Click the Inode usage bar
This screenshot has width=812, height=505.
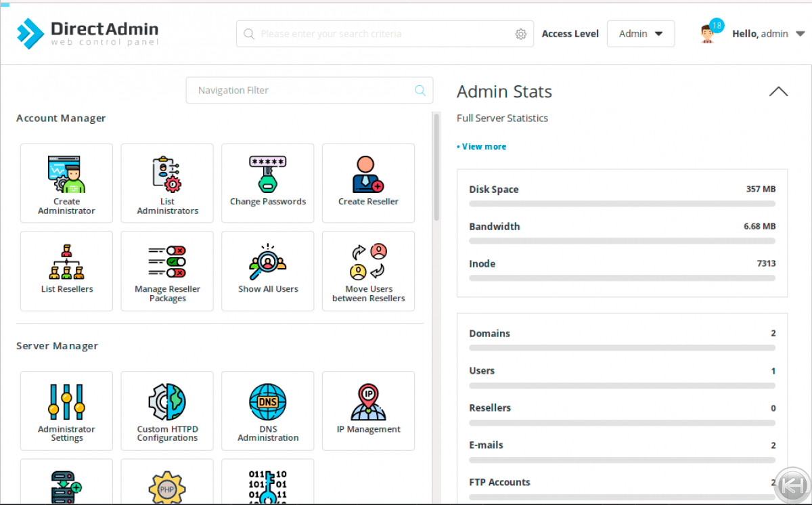click(623, 278)
